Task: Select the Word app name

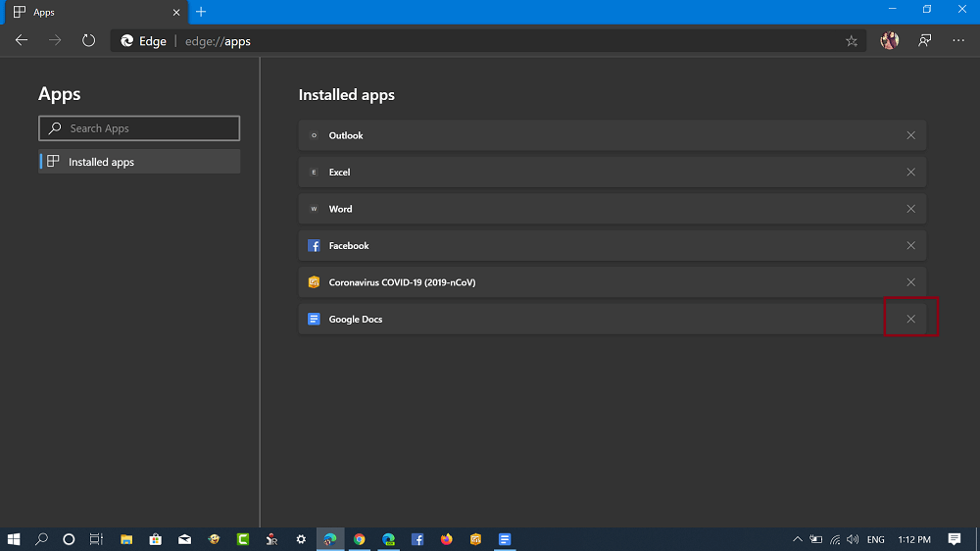Action: pyautogui.click(x=341, y=209)
